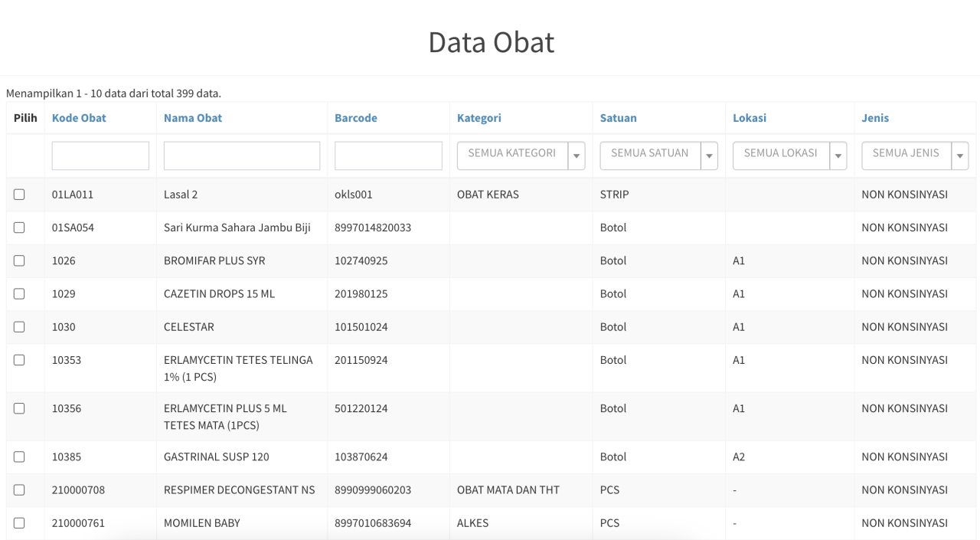The image size is (980, 540).
Task: Sort by Kategori column header
Action: click(479, 118)
